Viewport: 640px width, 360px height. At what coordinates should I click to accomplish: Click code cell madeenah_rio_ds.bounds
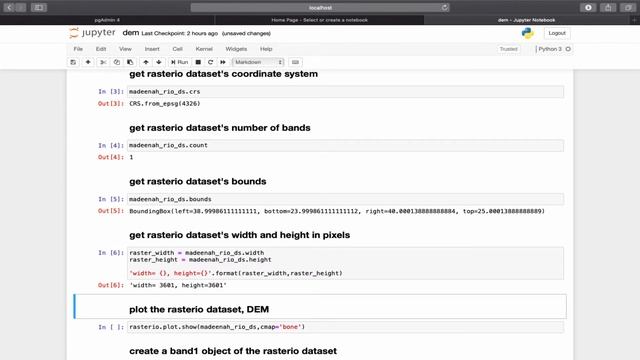(345, 199)
